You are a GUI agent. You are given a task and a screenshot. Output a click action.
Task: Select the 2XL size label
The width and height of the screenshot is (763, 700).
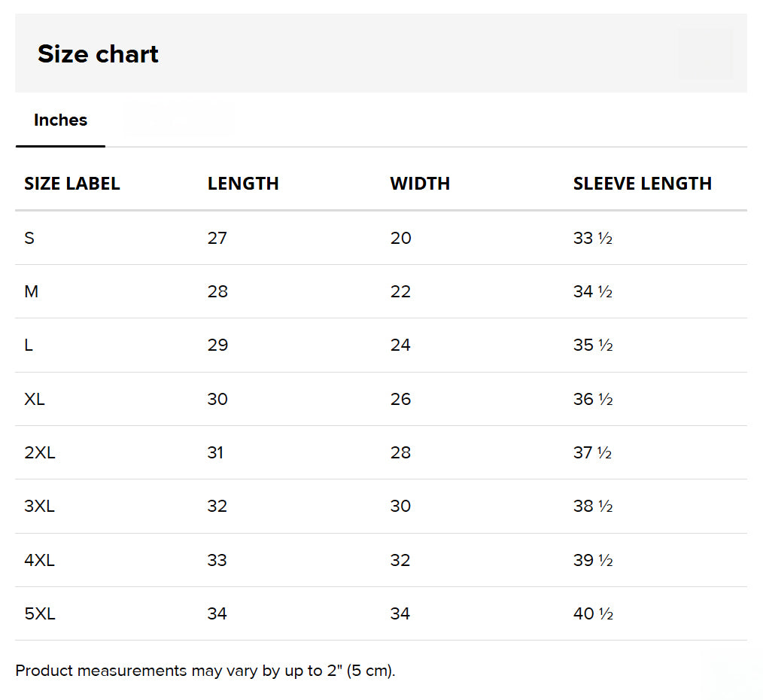pyautogui.click(x=39, y=453)
